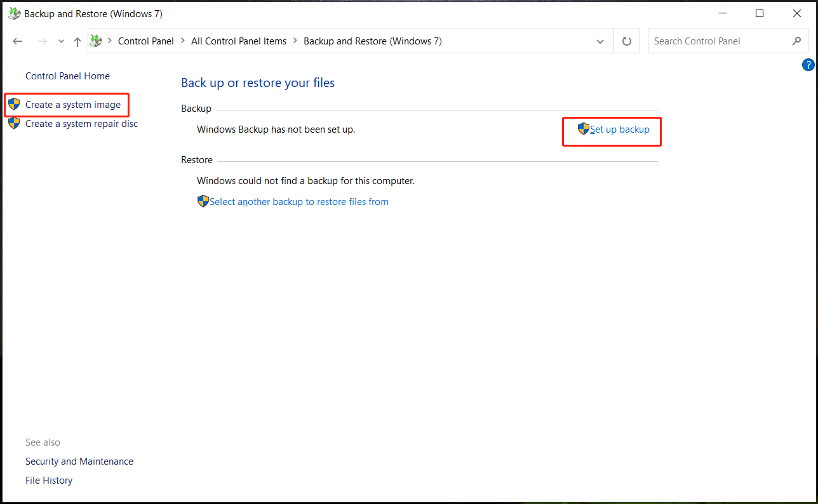Expand the breadcrumb arrow after Control Panel
818x504 pixels.
pyautogui.click(x=182, y=41)
